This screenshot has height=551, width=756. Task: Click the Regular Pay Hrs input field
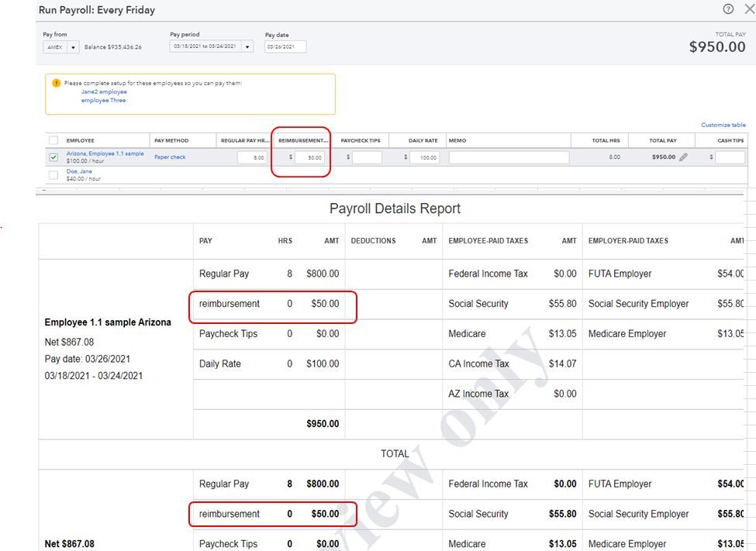click(252, 157)
